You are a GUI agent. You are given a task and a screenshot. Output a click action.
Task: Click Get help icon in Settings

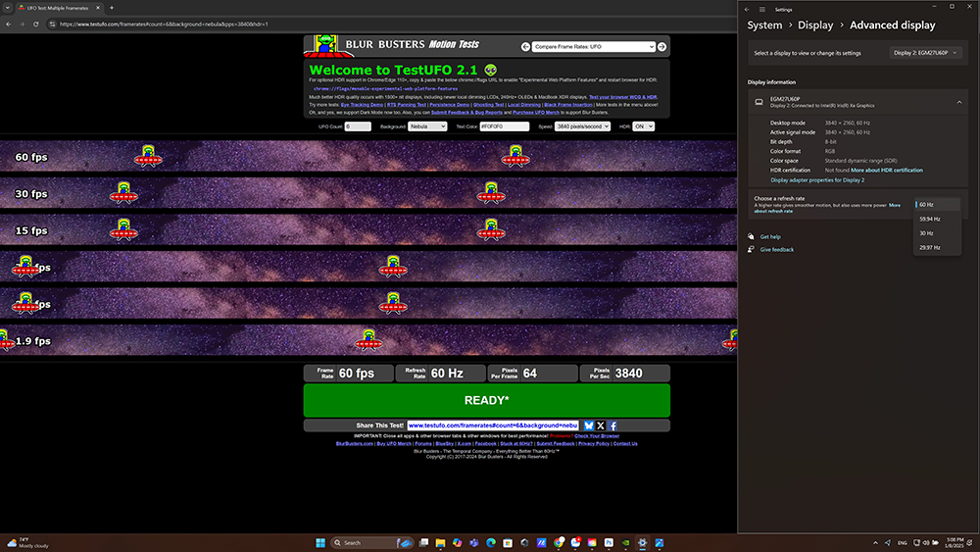(x=751, y=236)
